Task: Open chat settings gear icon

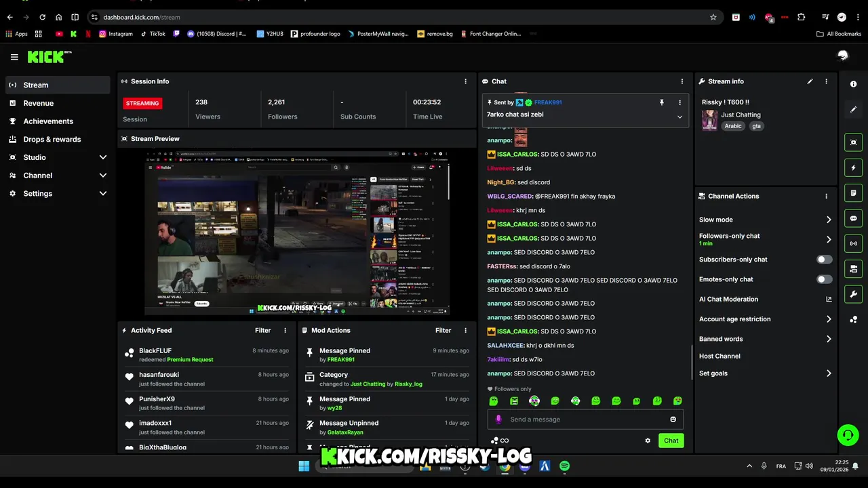Action: [x=648, y=441]
